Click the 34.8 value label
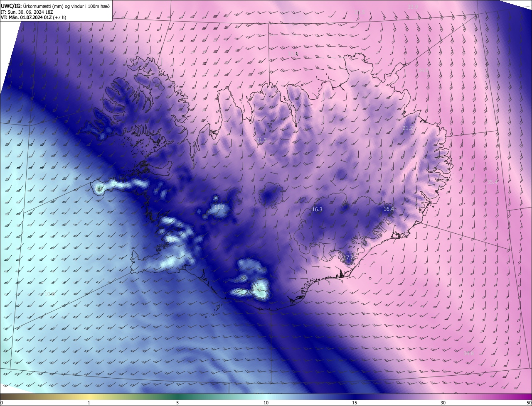This screenshot has height=406, width=532. pos(468,353)
